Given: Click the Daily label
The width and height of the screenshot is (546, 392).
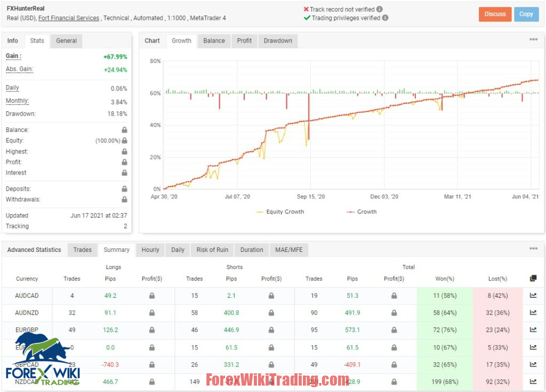Looking at the screenshot, I should (x=12, y=88).
